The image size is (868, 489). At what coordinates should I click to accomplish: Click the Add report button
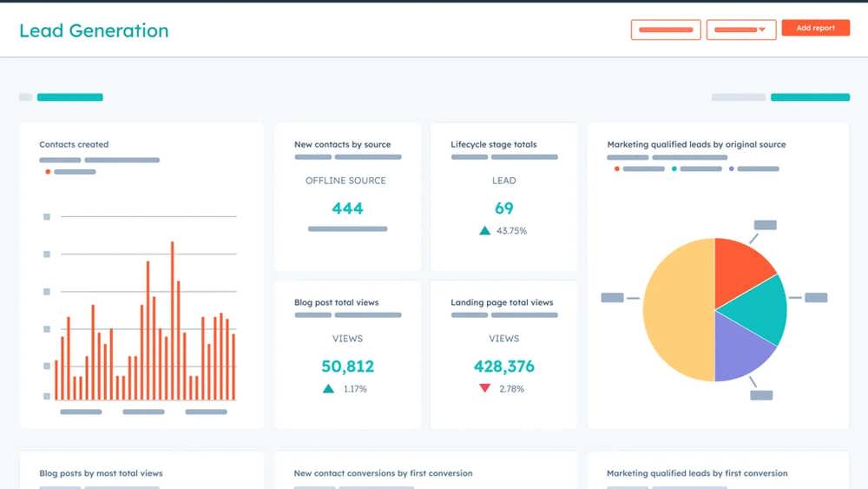pos(815,28)
